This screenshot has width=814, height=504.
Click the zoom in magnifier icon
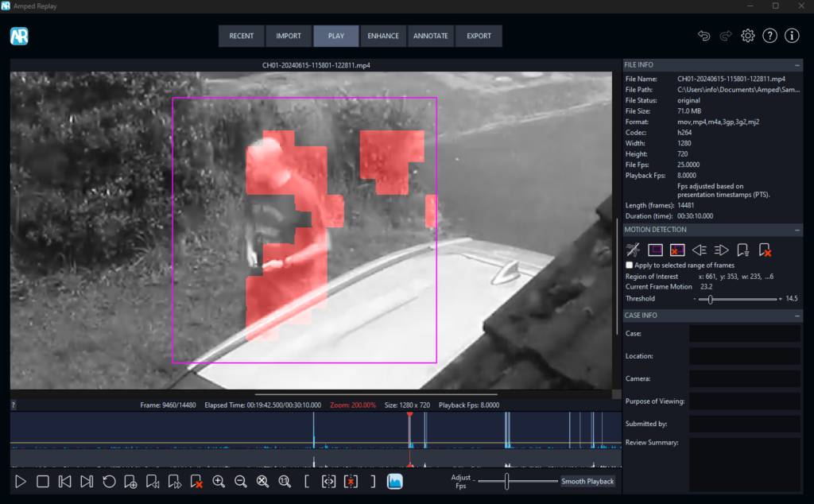point(219,482)
